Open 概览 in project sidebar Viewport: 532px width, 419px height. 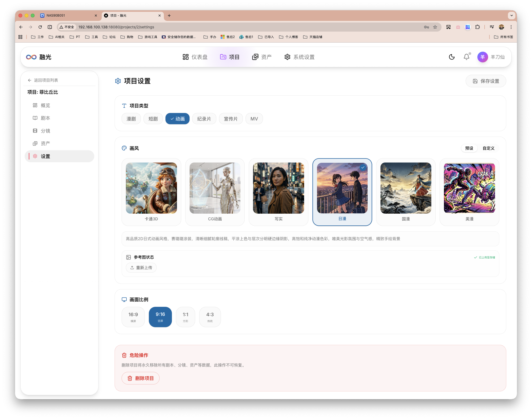(x=59, y=105)
